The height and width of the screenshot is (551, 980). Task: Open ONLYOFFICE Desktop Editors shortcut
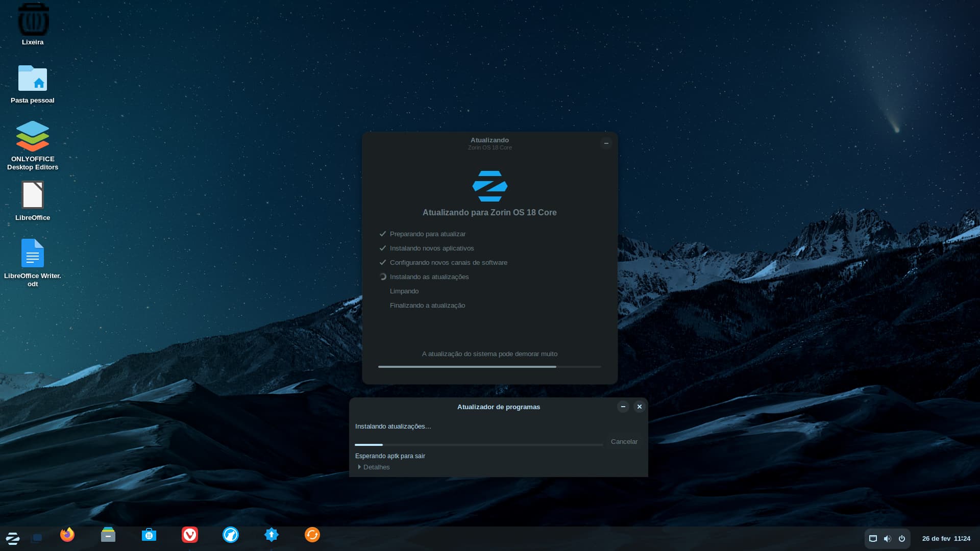click(x=33, y=136)
